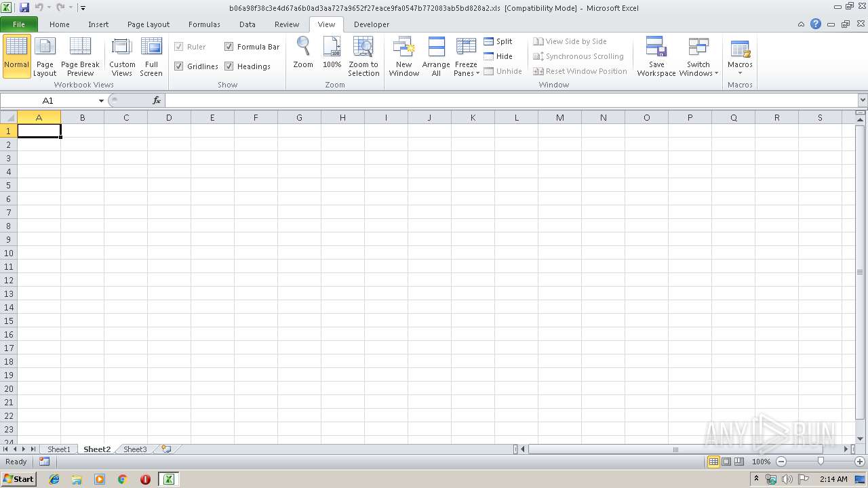
Task: Open Excel Help question mark
Action: 816,24
